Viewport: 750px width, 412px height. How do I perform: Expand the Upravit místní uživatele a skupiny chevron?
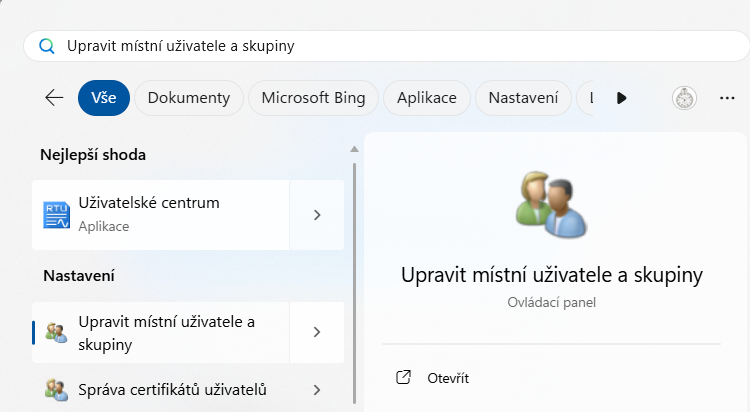(317, 332)
